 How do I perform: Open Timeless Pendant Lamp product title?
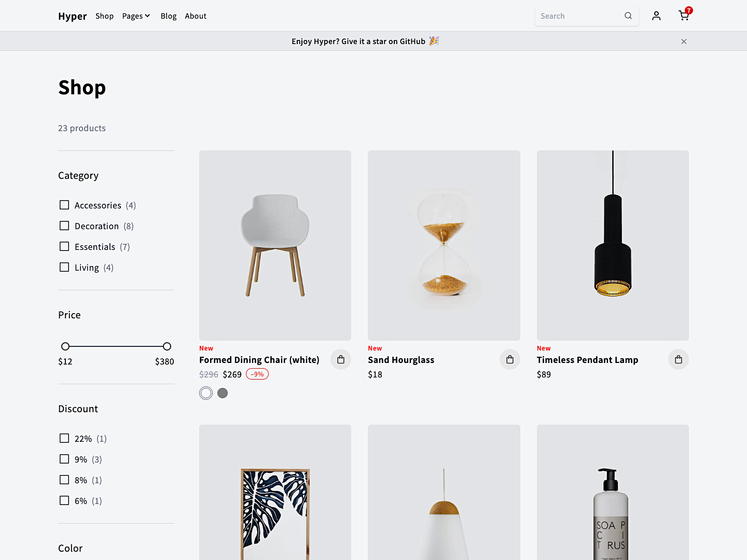click(x=587, y=360)
